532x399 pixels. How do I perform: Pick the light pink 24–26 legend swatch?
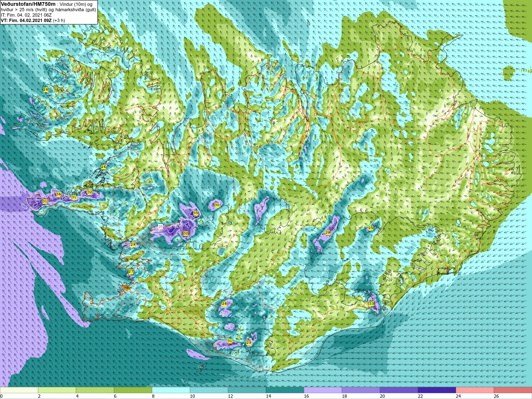475,390
